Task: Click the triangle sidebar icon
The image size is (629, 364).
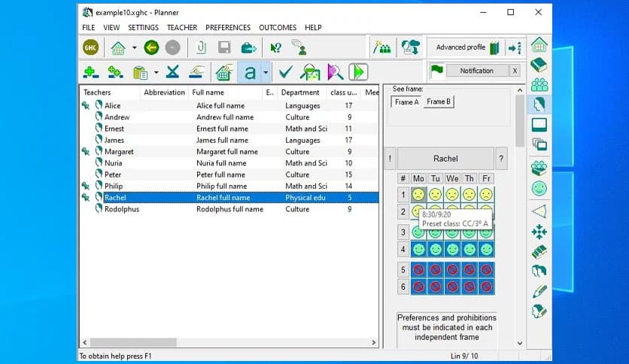Action: tap(539, 211)
